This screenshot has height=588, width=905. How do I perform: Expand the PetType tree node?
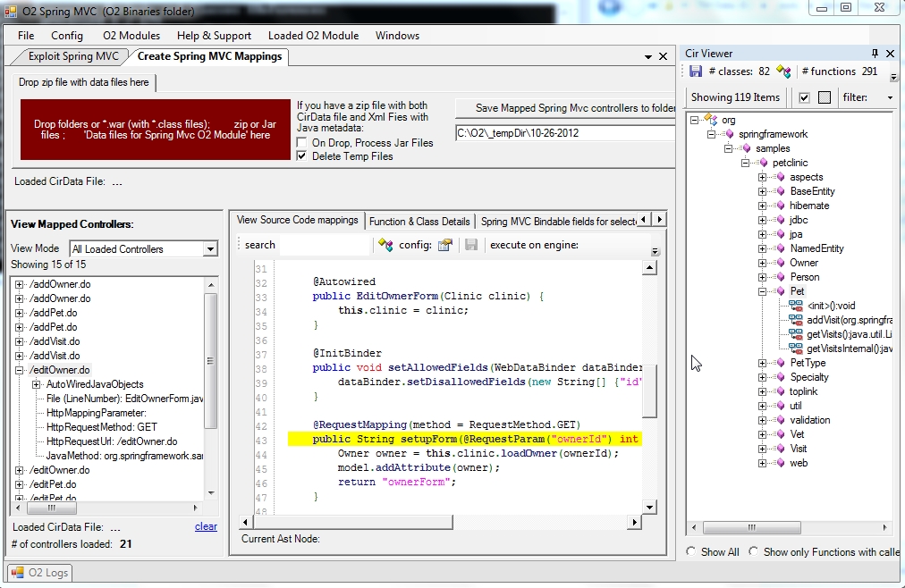tap(763, 363)
